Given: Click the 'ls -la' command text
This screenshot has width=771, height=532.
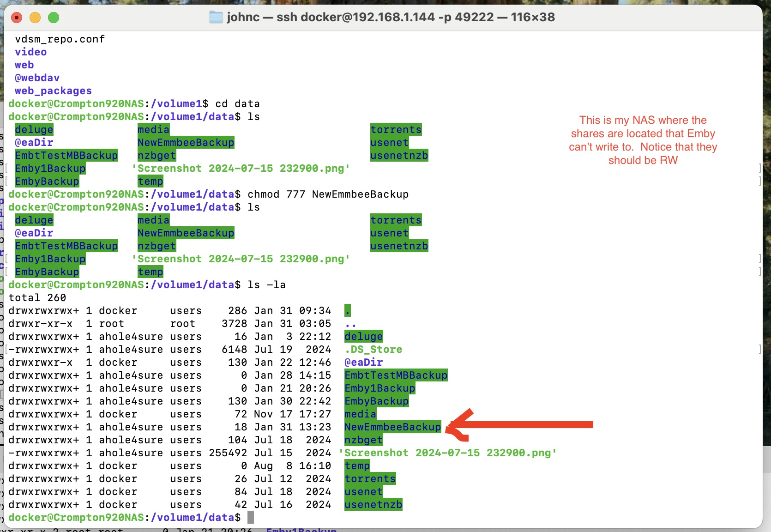Looking at the screenshot, I should click(x=267, y=285).
